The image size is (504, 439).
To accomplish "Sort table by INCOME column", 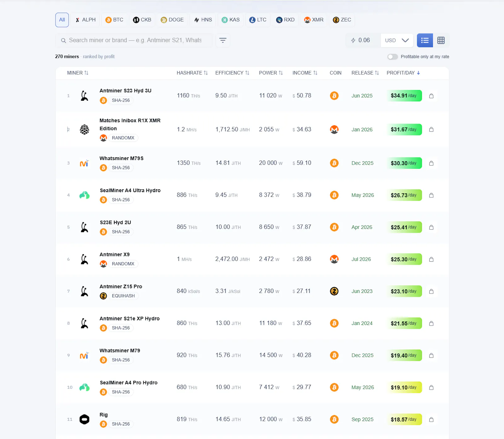I will 305,73.
